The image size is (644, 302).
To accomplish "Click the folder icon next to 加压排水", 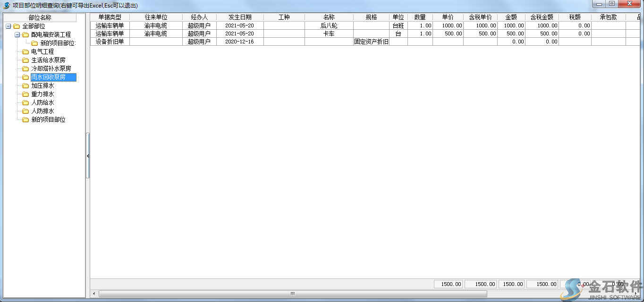I will point(25,86).
